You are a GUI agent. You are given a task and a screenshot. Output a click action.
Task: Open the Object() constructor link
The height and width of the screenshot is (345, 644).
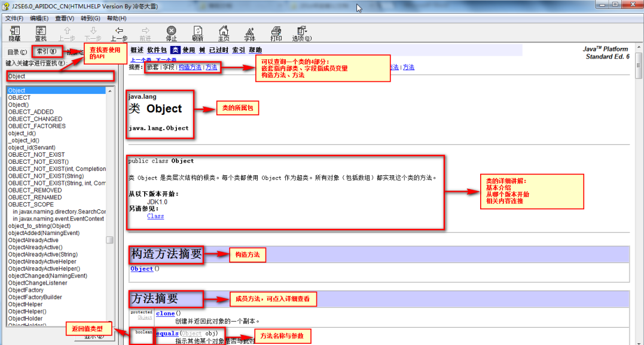pyautogui.click(x=142, y=268)
